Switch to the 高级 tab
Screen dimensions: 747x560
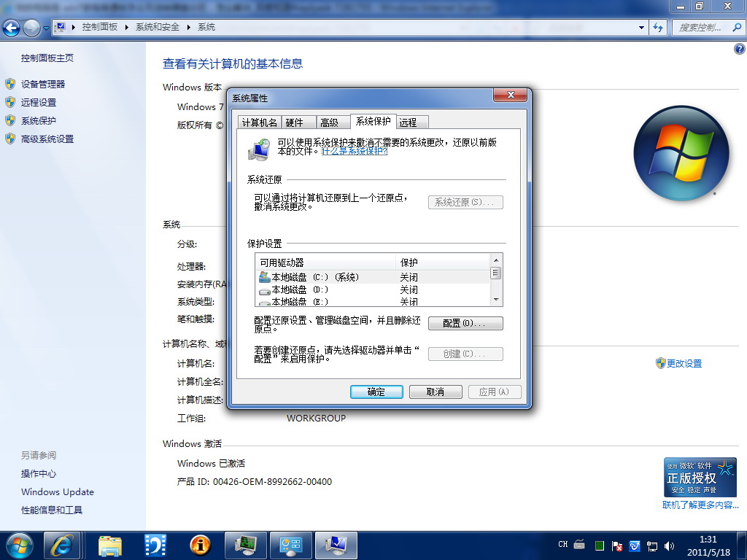330,122
